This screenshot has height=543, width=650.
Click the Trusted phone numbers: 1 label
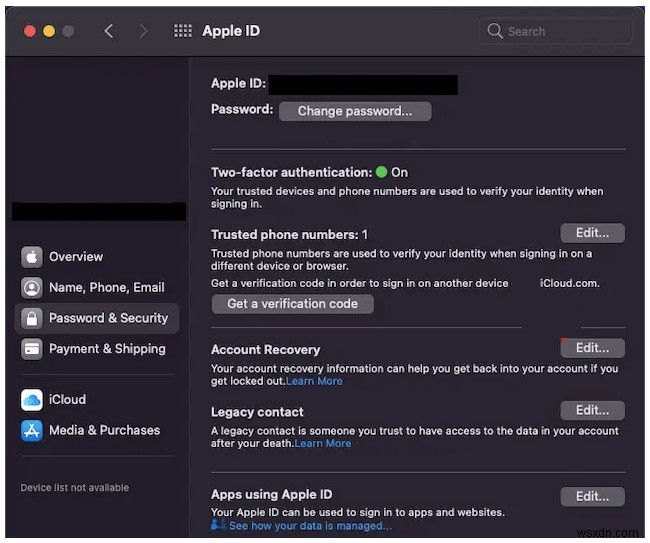tap(289, 235)
